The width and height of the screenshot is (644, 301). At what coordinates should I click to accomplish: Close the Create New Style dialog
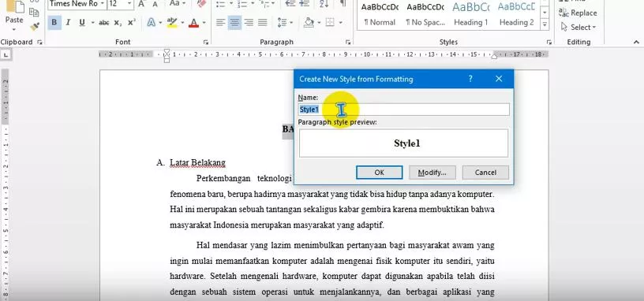coord(499,79)
